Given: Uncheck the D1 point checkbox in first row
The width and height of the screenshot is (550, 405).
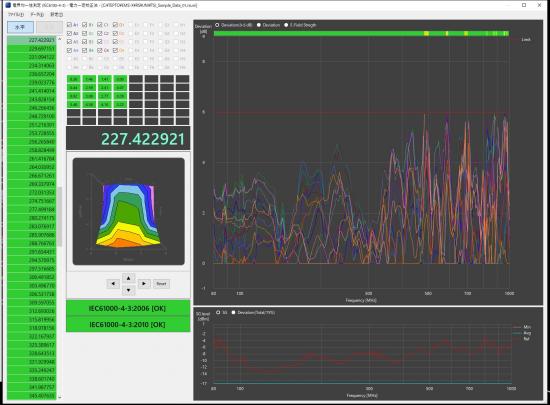Looking at the screenshot, I should (115, 25).
